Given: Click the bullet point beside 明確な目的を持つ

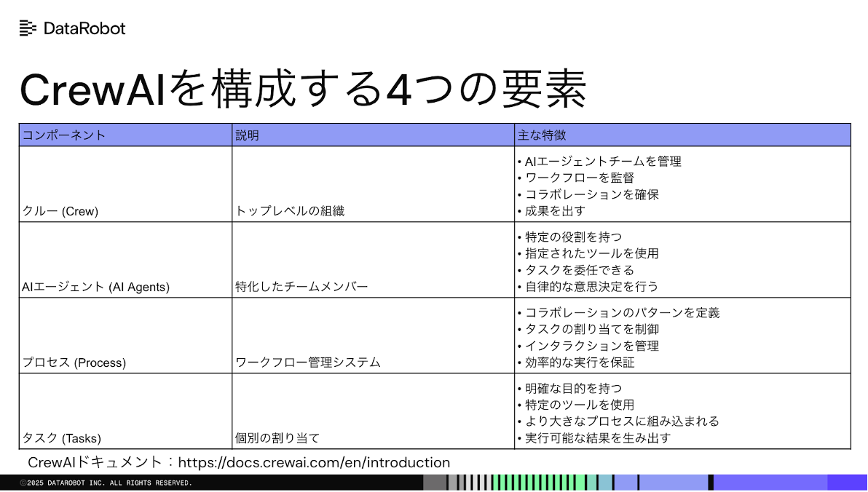Looking at the screenshot, I should click(x=519, y=388).
